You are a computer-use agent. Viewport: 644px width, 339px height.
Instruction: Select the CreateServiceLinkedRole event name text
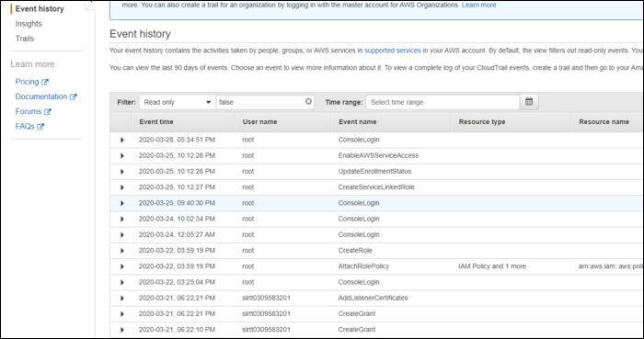pos(376,186)
